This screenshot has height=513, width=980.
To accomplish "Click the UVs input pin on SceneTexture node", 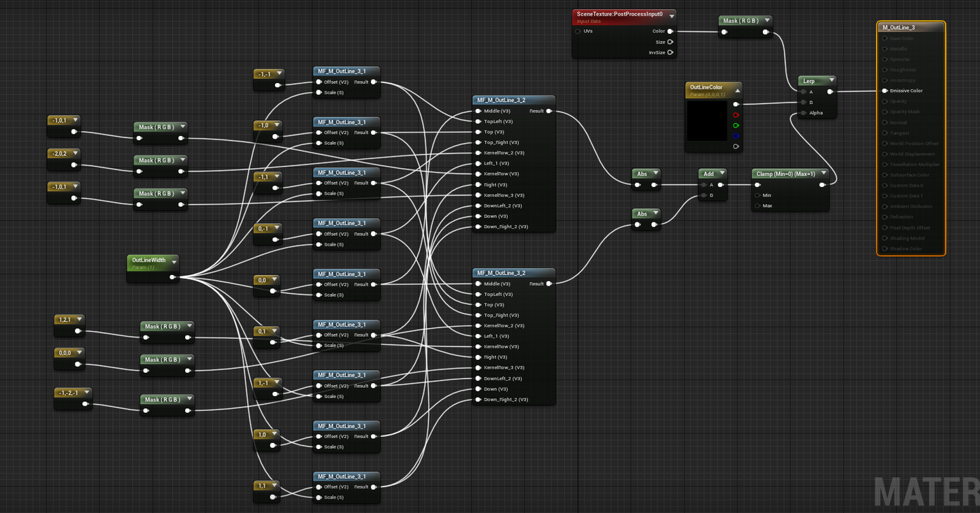I will (578, 31).
